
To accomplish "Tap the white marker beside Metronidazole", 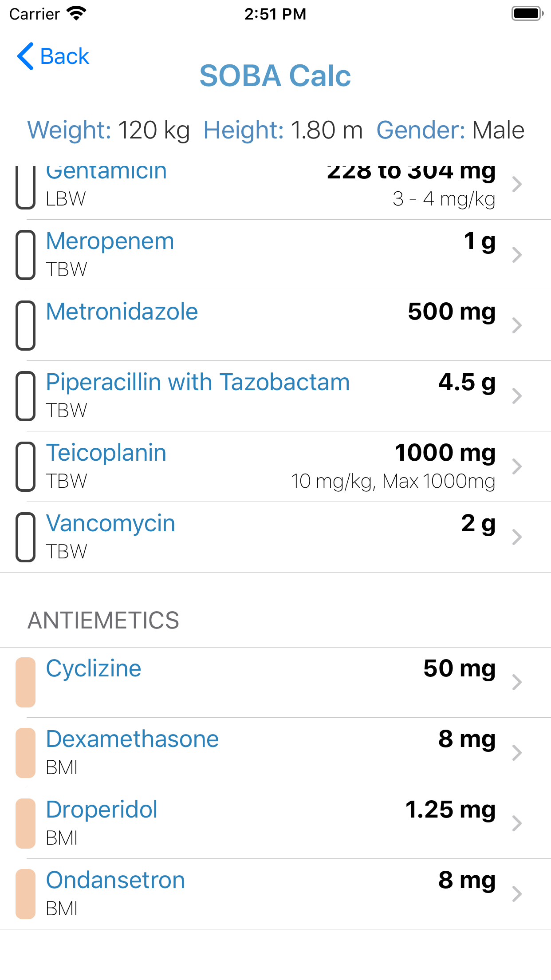I will pyautogui.click(x=26, y=325).
